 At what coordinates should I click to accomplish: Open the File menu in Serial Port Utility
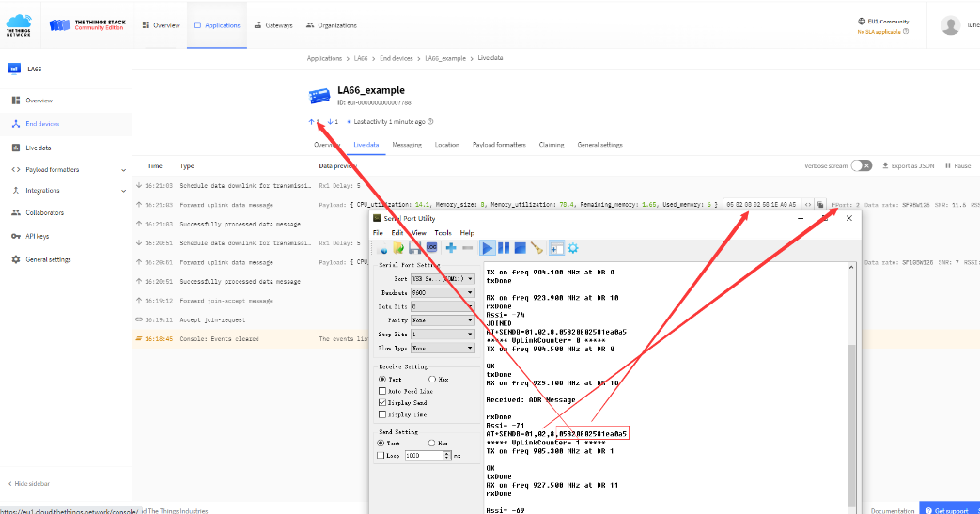click(x=378, y=233)
